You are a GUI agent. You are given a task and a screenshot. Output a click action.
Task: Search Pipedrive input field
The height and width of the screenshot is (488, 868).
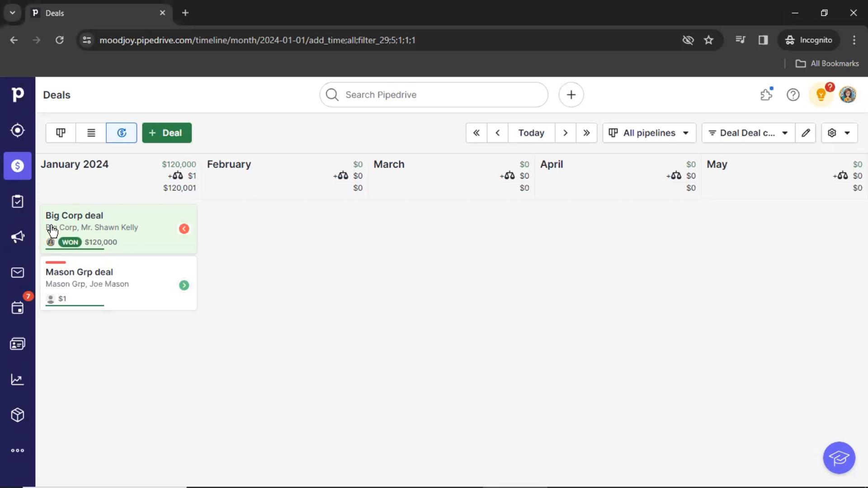[x=434, y=94]
